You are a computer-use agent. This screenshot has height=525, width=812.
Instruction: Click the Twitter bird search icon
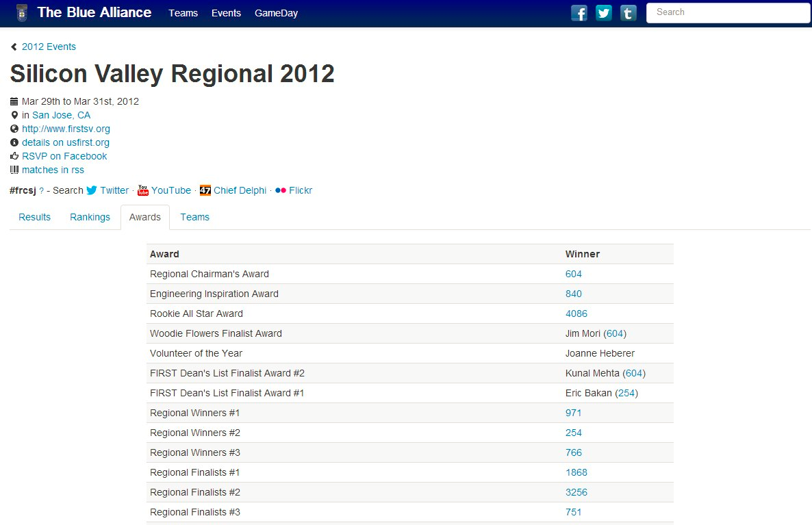[x=92, y=190]
